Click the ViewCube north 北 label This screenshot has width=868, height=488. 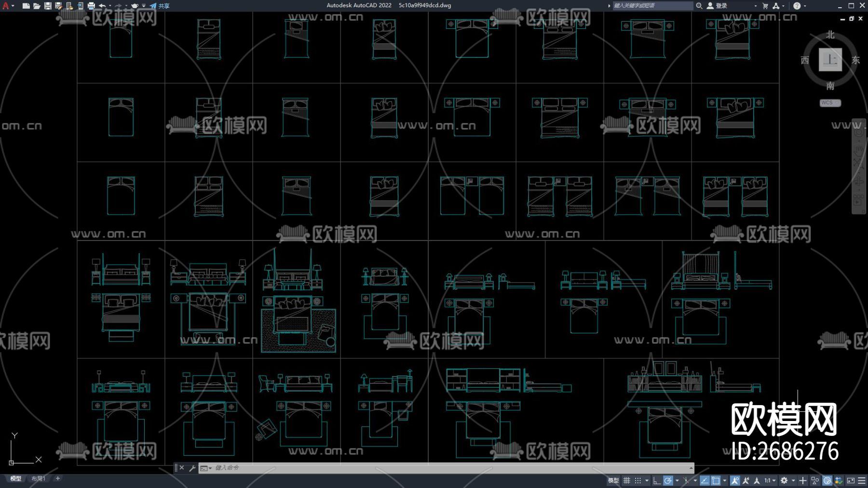[x=830, y=35]
